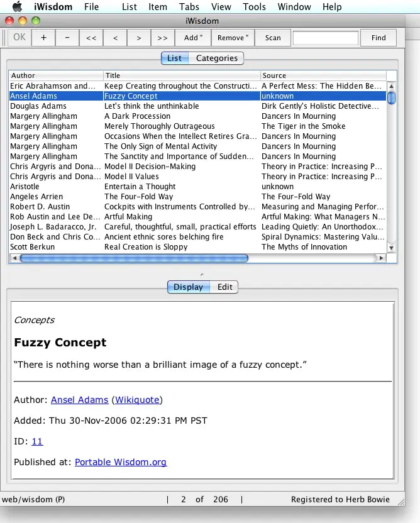
Task: Select the Display tab
Action: [x=188, y=287]
